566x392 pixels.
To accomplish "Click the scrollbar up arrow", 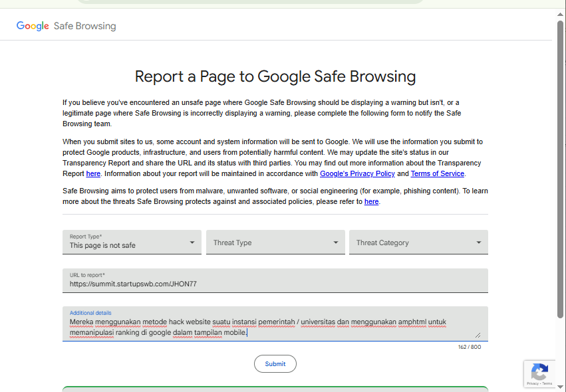I will (x=560, y=15).
